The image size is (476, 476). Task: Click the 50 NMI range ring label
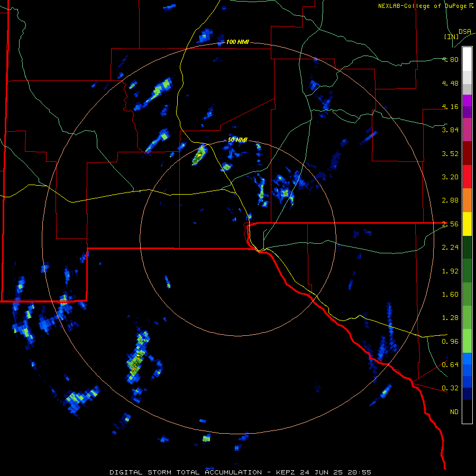(237, 140)
